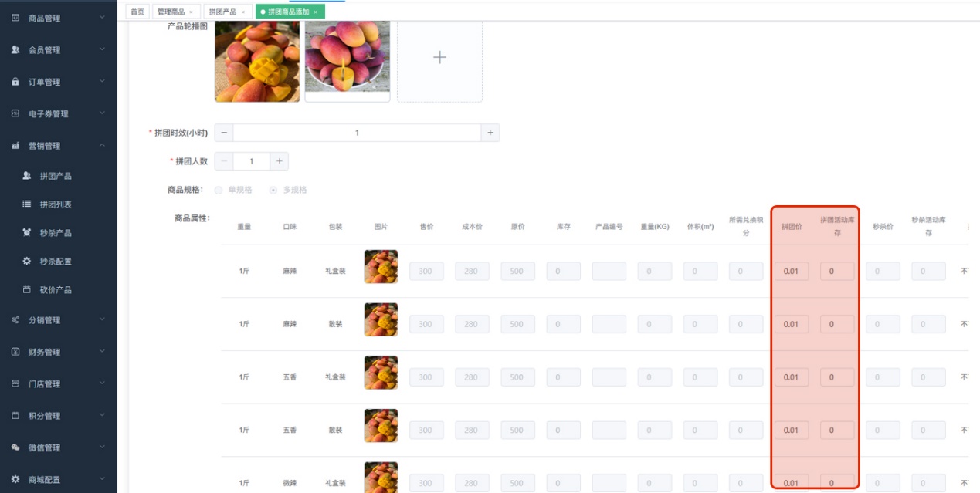The width and height of the screenshot is (980, 493).
Task: Click first row 拼团价 input field
Action: tap(792, 272)
